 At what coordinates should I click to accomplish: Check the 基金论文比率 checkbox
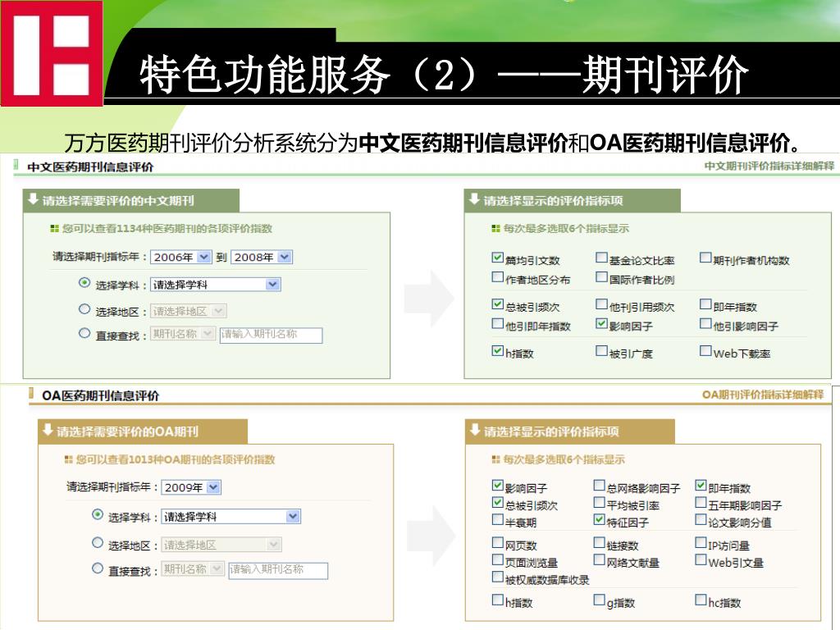601,258
